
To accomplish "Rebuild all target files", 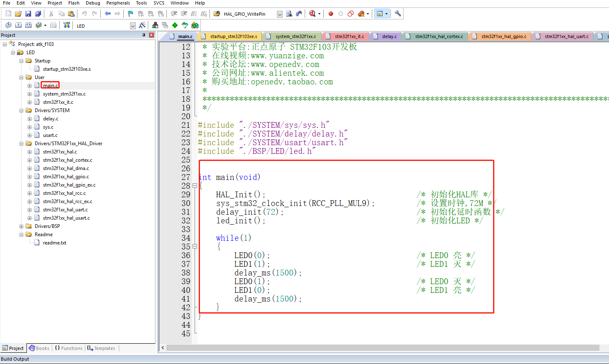I will (29, 25).
